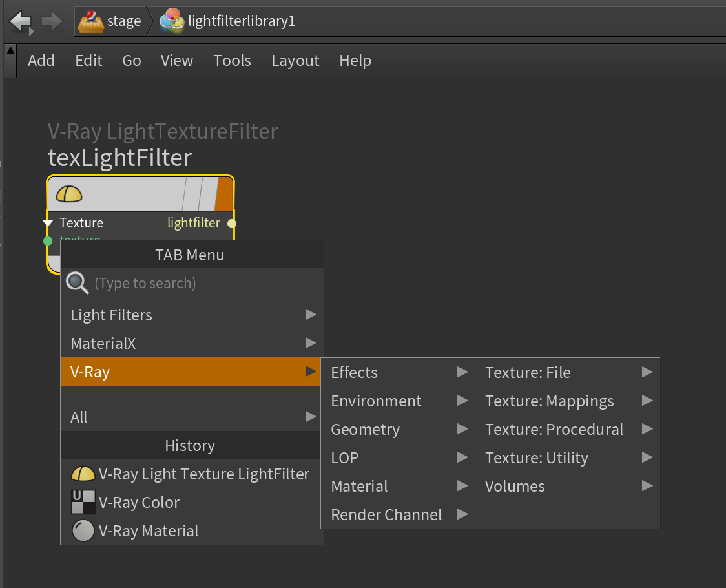
Task: Open the Geometry submenu
Action: 399,429
